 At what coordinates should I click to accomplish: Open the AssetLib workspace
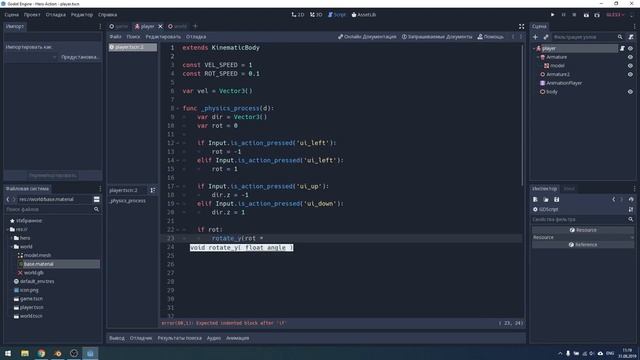(364, 15)
